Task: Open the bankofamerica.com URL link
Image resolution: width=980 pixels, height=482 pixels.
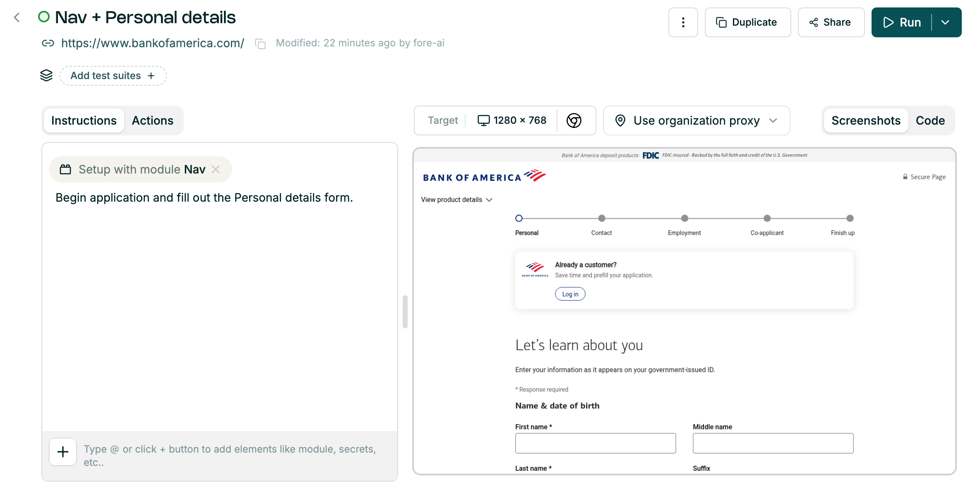Action: [x=153, y=43]
